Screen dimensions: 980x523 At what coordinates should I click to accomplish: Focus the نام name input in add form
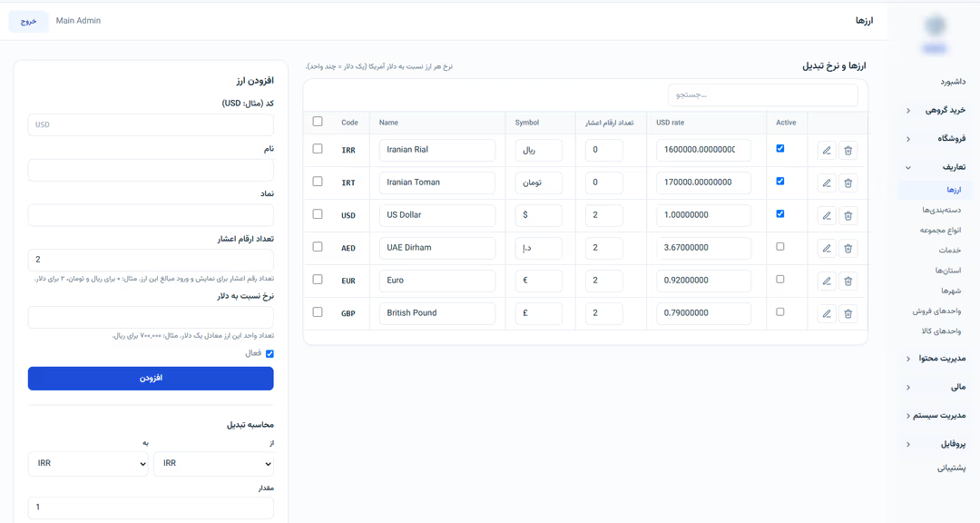pyautogui.click(x=151, y=170)
